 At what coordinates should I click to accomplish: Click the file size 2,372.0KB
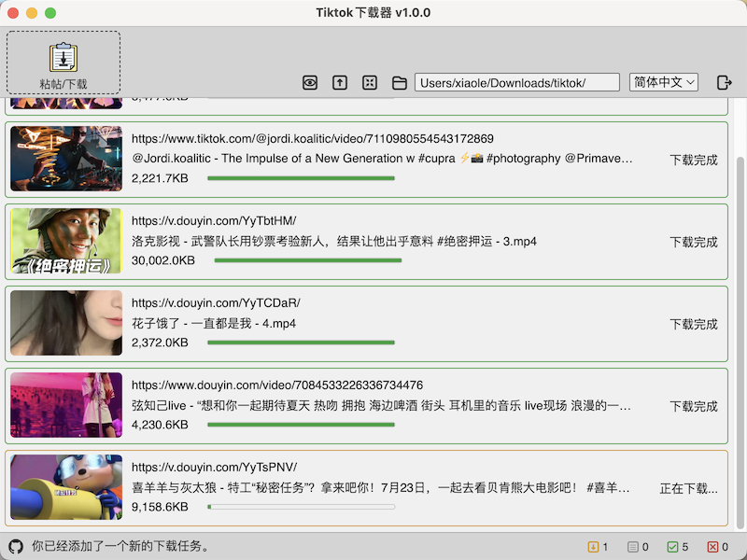160,343
